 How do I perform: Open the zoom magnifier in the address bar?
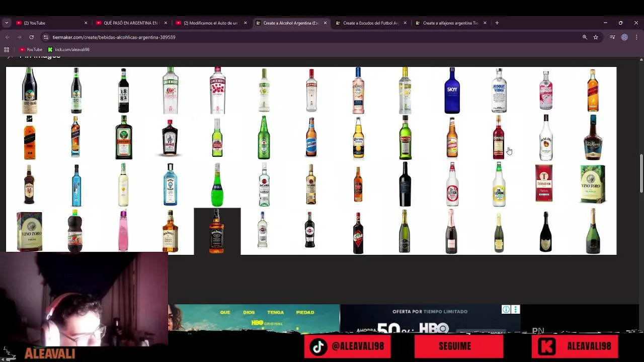pos(585,37)
